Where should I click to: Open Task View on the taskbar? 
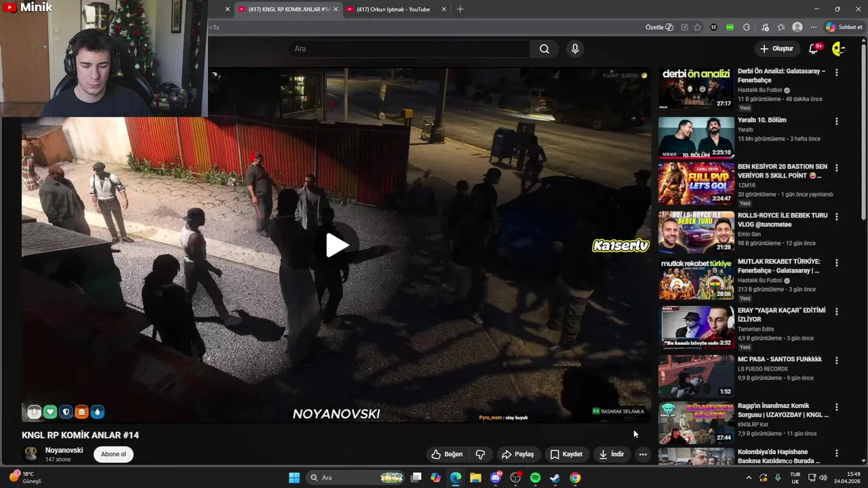[x=416, y=478]
